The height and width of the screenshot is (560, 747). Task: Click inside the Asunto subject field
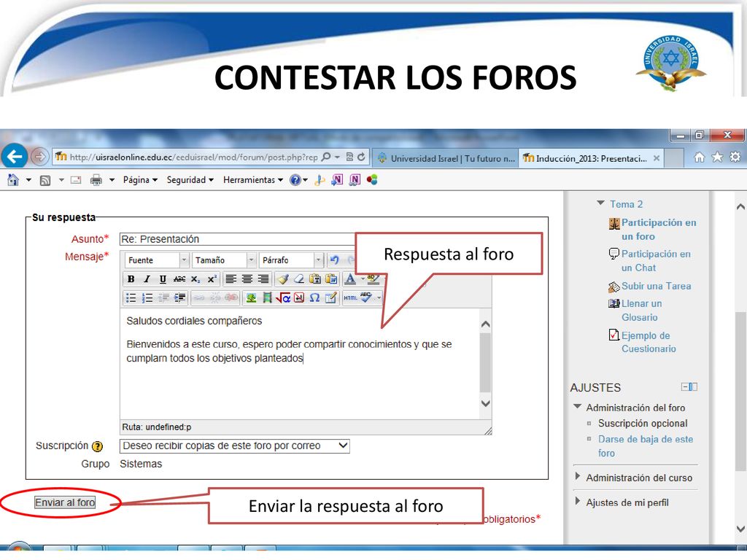239,239
